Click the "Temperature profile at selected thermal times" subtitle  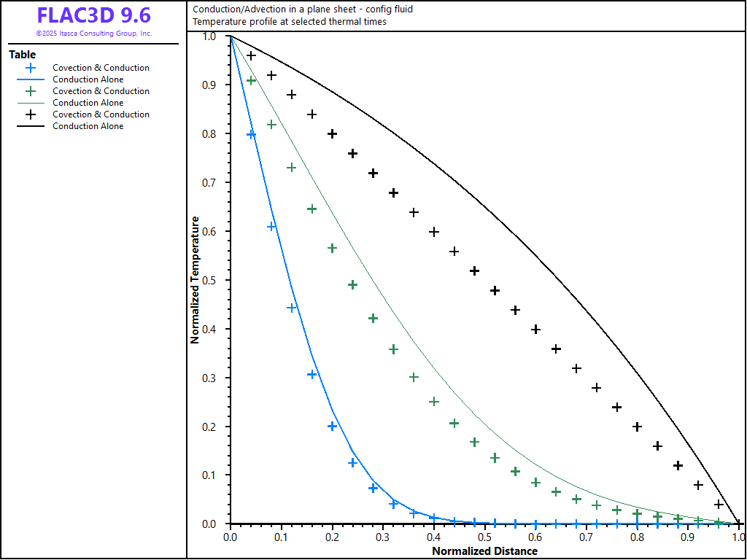(290, 22)
